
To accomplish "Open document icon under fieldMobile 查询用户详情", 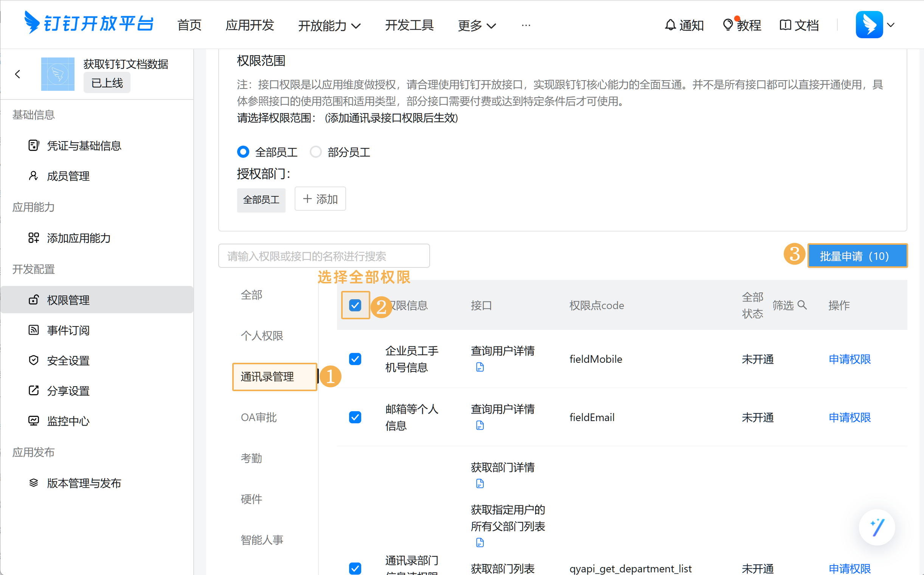I will [480, 367].
